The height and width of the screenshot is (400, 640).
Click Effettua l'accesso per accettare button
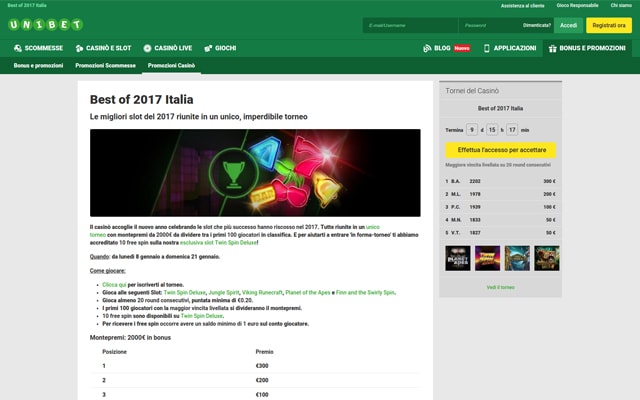500,150
